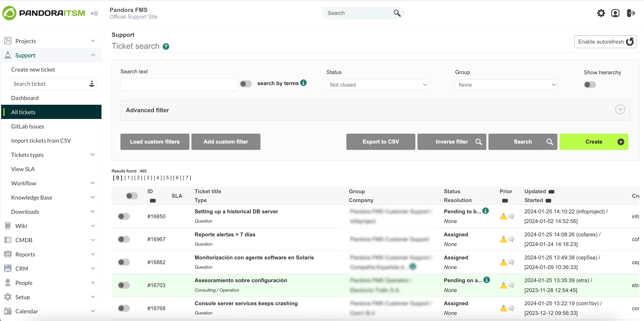Click Export to CSV button
Image resolution: width=644 pixels, height=321 pixels.
pyautogui.click(x=380, y=142)
